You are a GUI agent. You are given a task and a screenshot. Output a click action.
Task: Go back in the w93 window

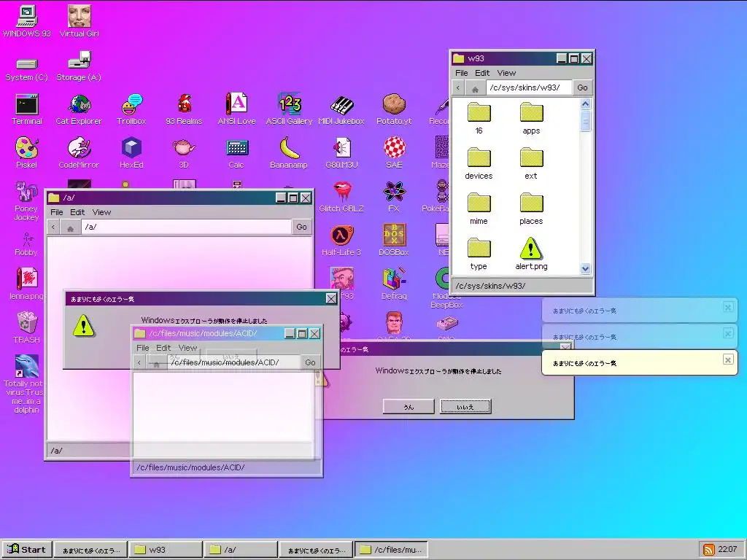[x=458, y=87]
